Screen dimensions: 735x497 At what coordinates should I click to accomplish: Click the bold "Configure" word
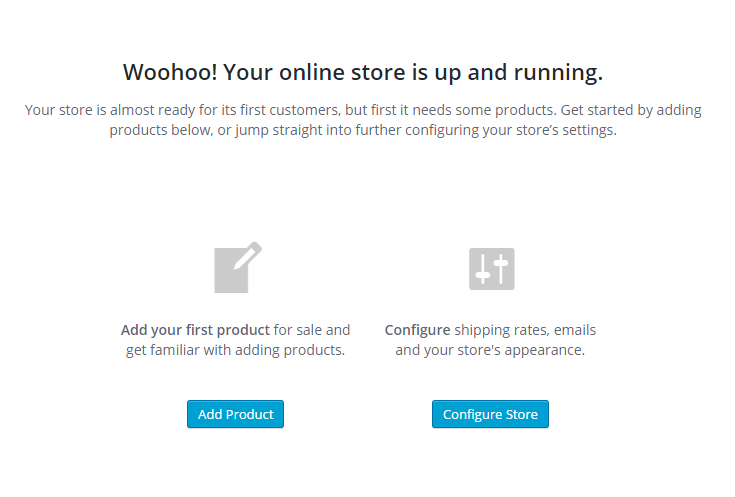click(417, 331)
